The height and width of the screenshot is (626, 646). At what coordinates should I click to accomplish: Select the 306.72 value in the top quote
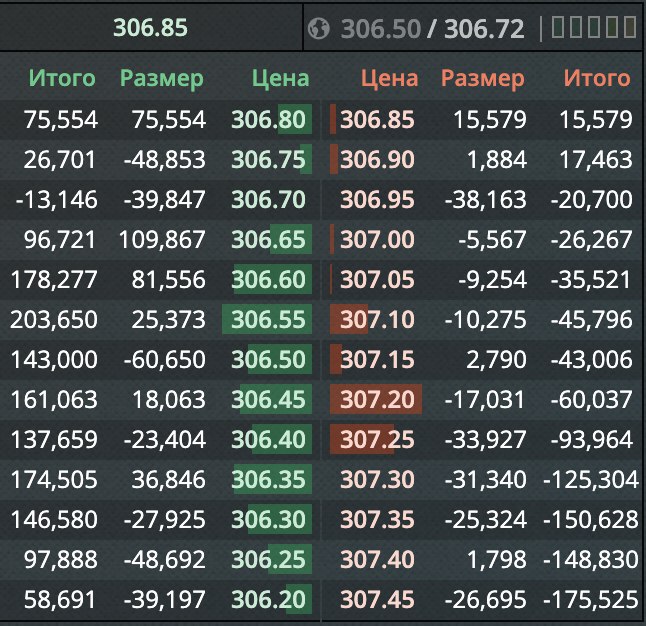[484, 29]
